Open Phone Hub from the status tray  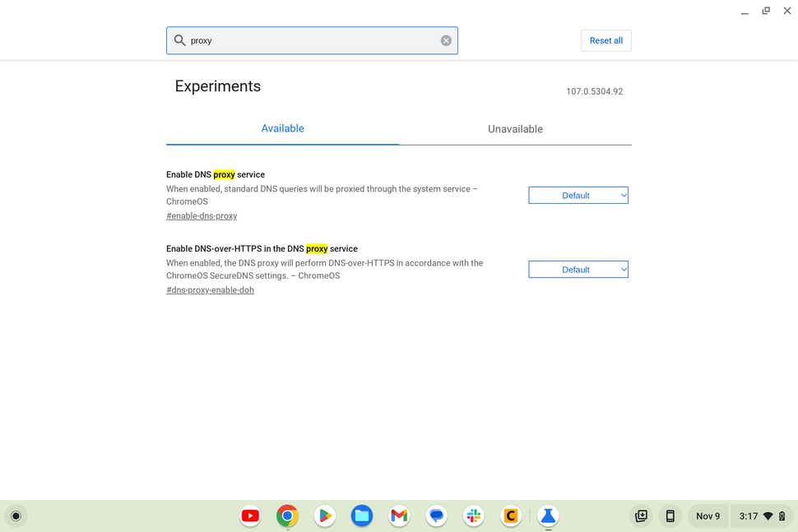[670, 516]
